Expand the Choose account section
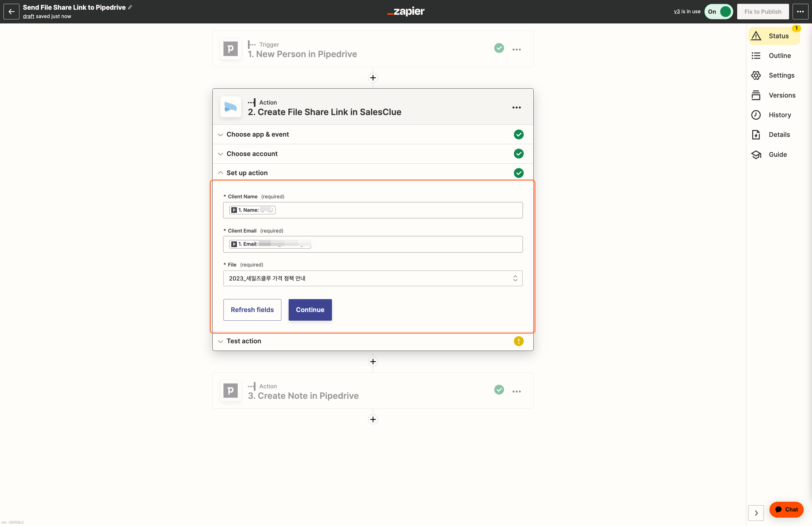 (x=373, y=154)
